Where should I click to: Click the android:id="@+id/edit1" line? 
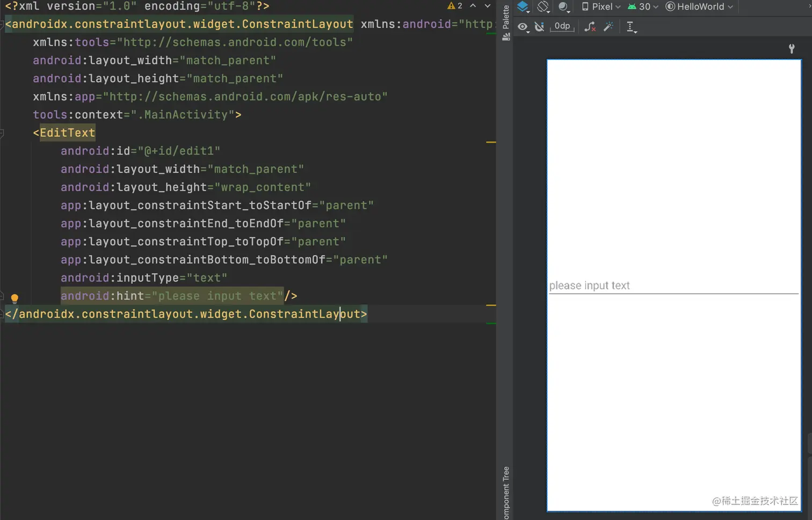140,151
